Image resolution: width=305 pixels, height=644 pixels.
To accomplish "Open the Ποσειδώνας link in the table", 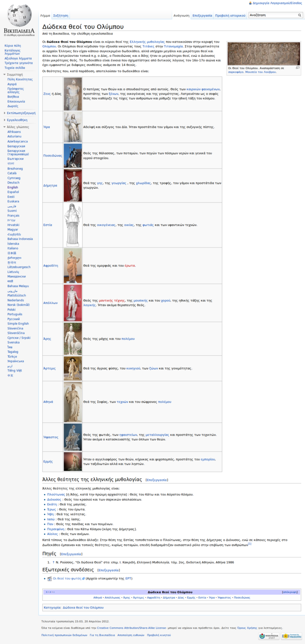I will click(x=52, y=156).
